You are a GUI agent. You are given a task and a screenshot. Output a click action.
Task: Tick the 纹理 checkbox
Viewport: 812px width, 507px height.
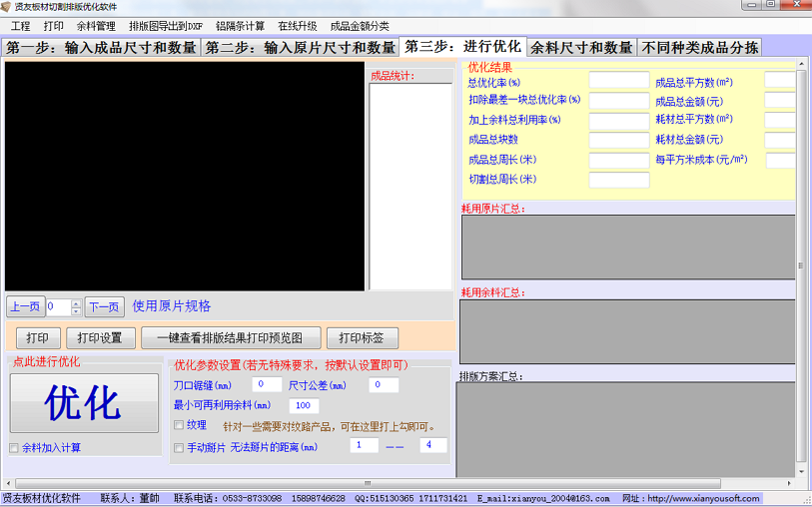[179, 425]
